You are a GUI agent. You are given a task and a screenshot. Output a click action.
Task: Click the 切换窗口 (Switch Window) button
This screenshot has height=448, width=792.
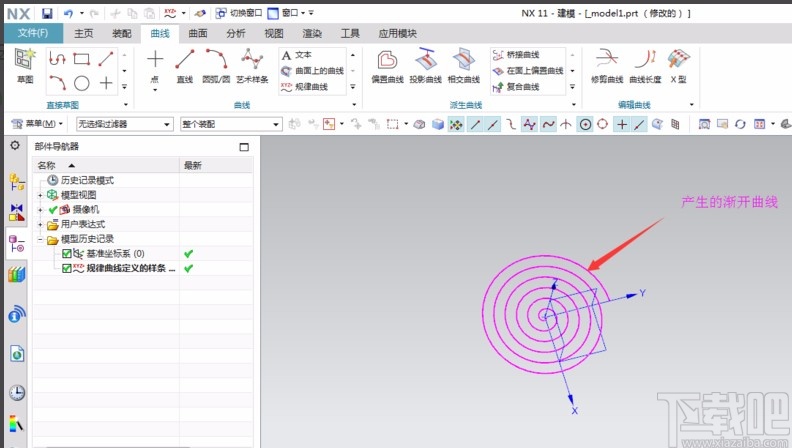238,13
